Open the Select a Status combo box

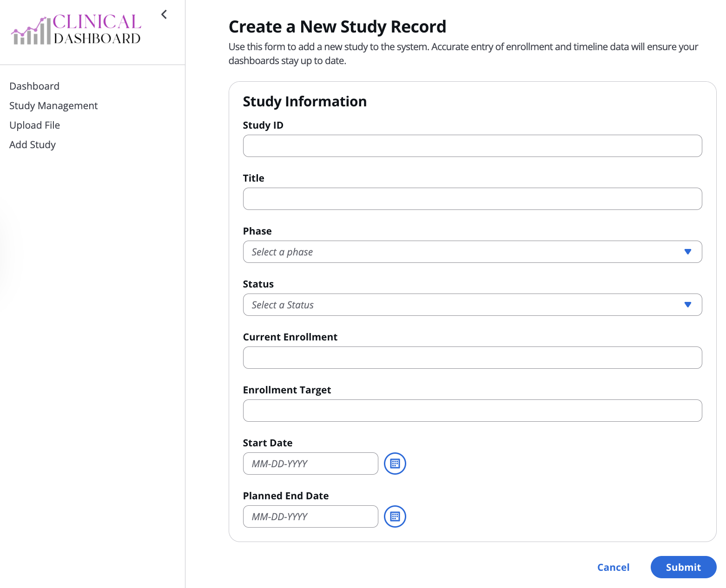click(x=472, y=305)
